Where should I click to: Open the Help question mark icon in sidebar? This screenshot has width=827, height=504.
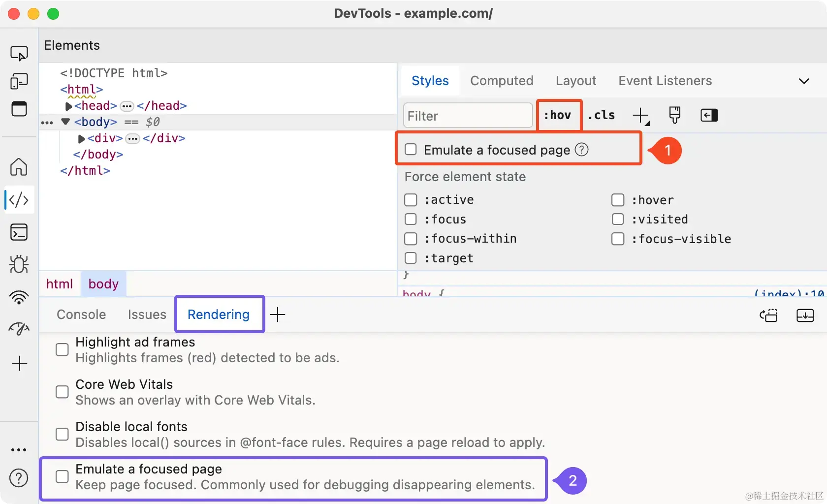point(19,478)
